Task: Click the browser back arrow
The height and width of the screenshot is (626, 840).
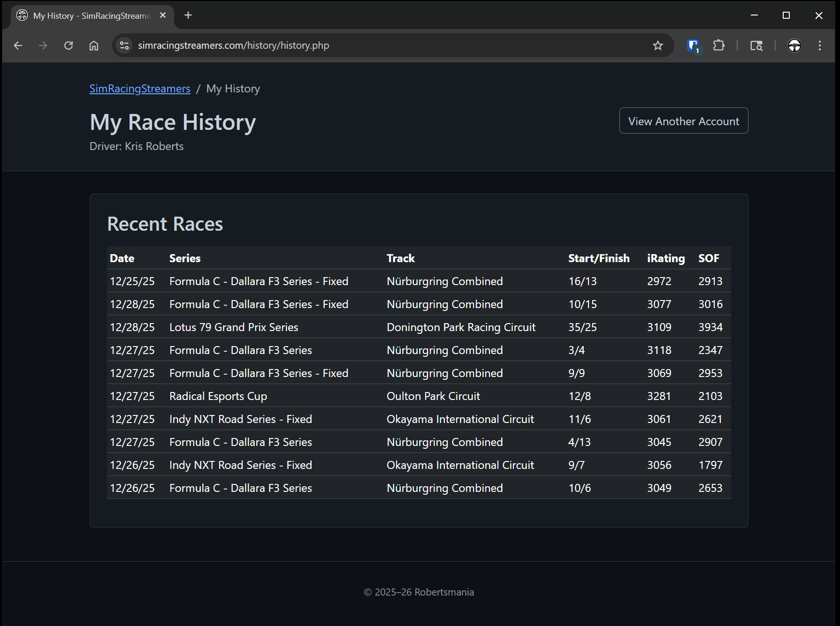Action: pos(18,45)
